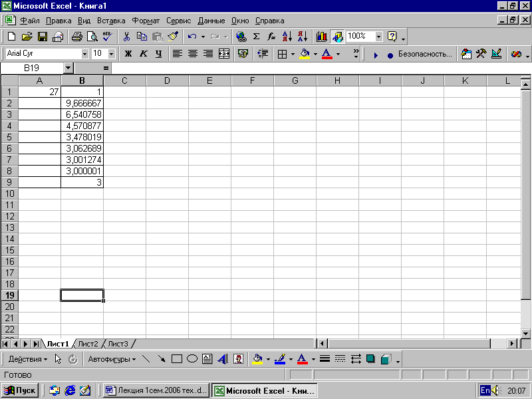Sort ascending with the A-Я icon
The width and height of the screenshot is (532, 399).
pyautogui.click(x=287, y=37)
